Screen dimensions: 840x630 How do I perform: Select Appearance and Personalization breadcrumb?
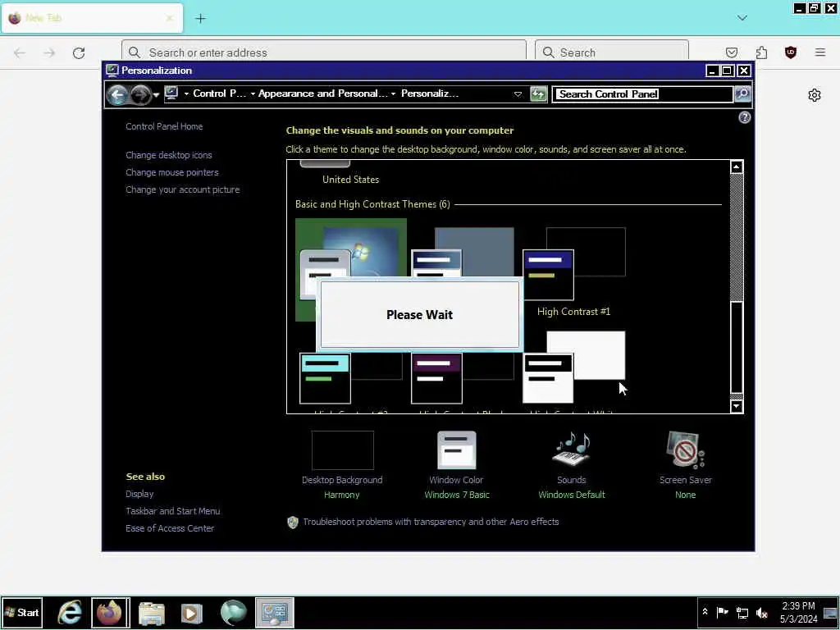click(322, 94)
